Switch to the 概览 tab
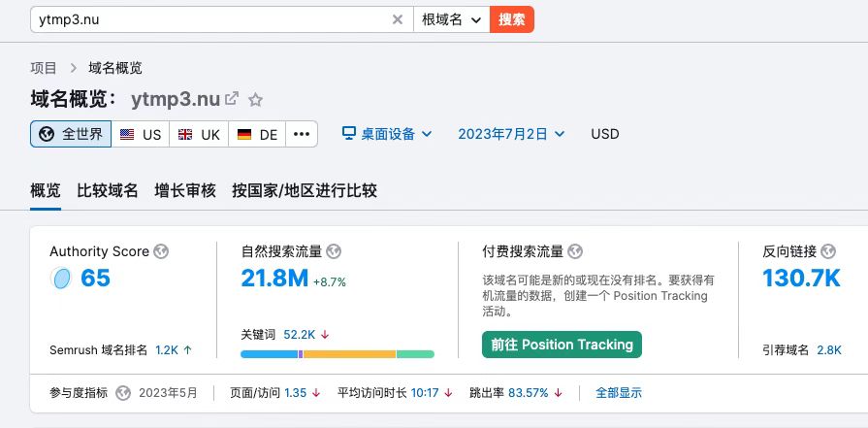 point(46,191)
